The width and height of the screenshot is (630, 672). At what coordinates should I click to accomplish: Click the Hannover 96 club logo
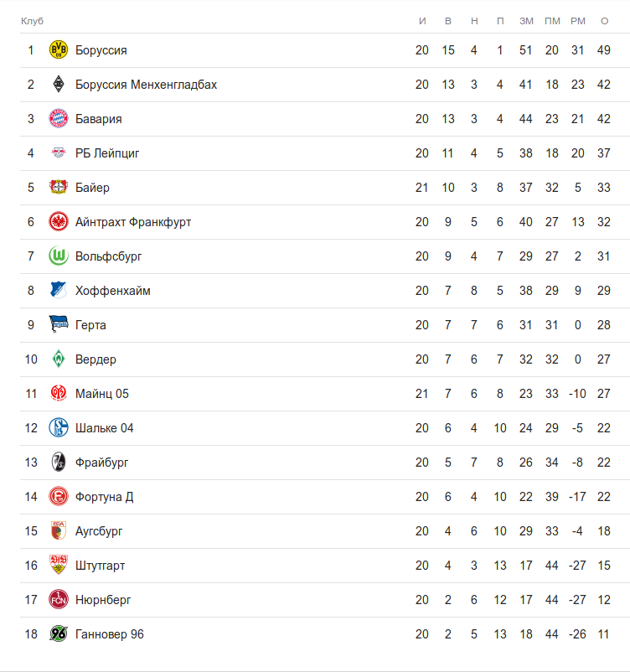click(58, 634)
